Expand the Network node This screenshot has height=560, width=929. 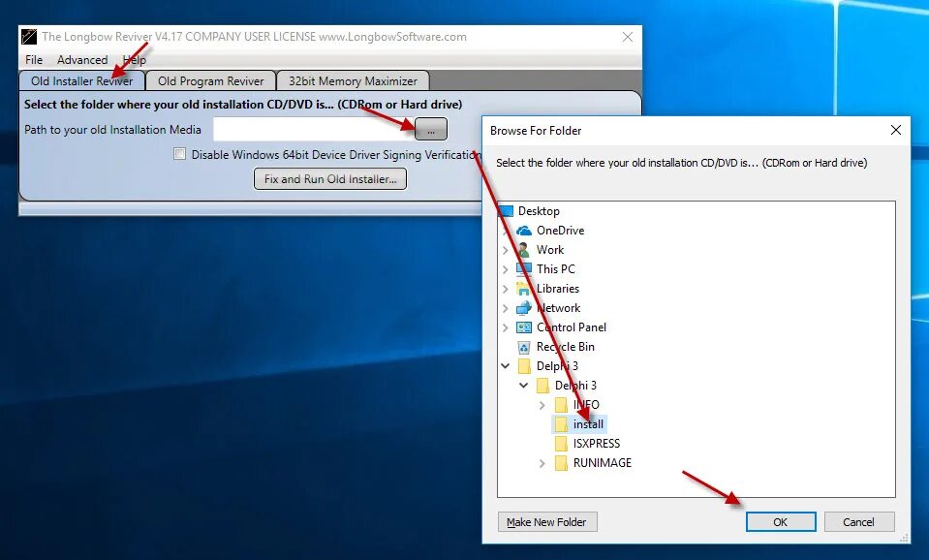pos(505,308)
